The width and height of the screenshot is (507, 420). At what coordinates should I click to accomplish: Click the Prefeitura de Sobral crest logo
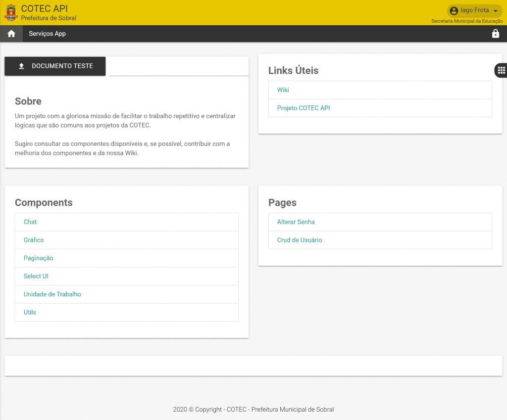coord(10,13)
